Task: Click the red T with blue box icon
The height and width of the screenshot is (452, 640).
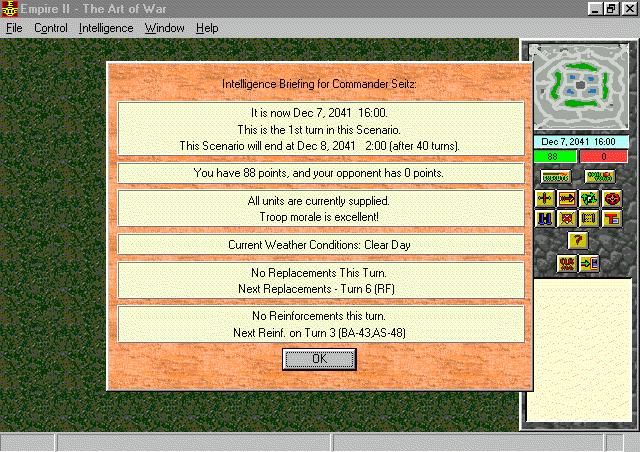Action: point(612,218)
